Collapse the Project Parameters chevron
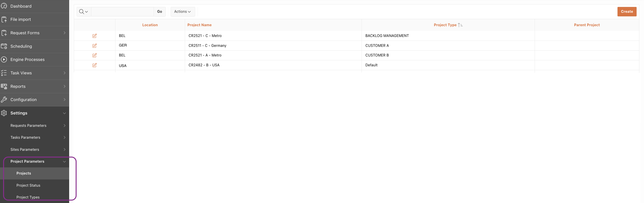The height and width of the screenshot is (203, 644). point(64,162)
